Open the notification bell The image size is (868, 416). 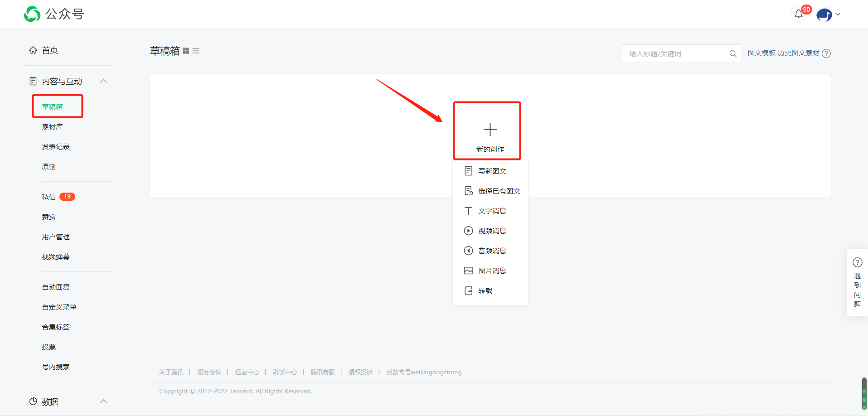tap(799, 14)
